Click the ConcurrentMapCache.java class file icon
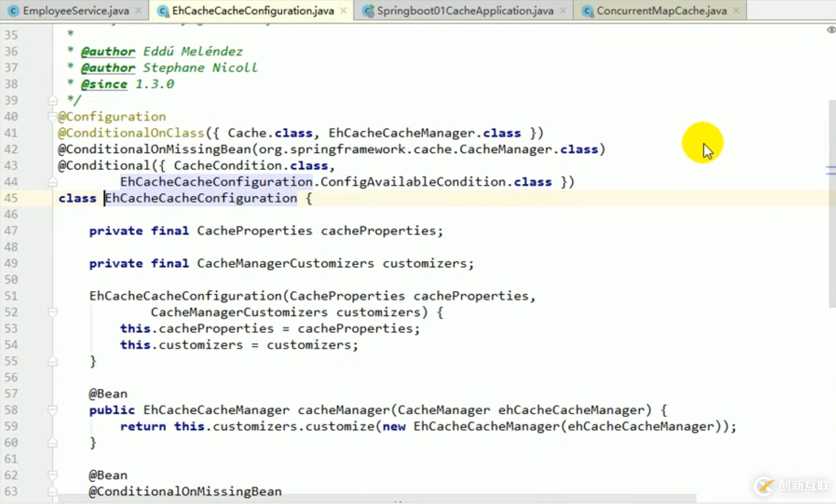 [x=588, y=11]
